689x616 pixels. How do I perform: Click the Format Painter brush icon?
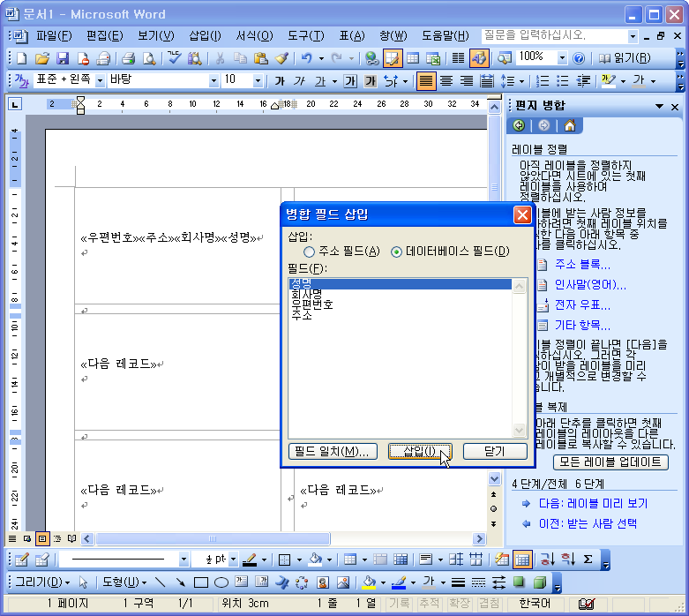(x=281, y=58)
